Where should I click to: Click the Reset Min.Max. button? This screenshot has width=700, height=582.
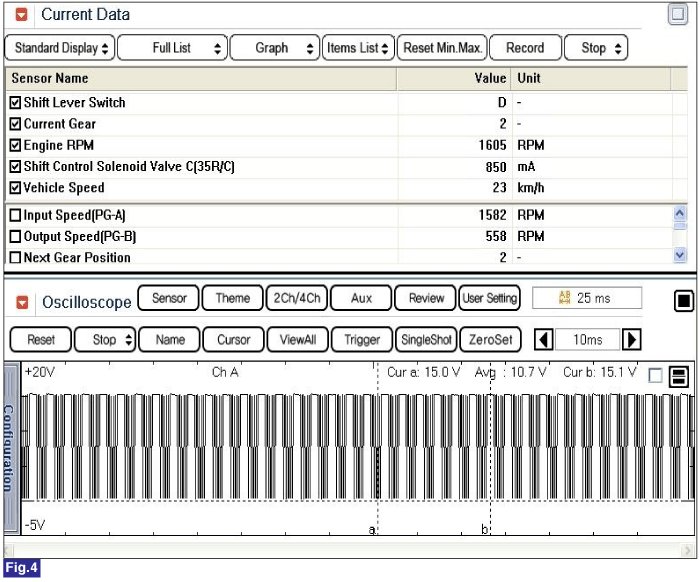443,48
